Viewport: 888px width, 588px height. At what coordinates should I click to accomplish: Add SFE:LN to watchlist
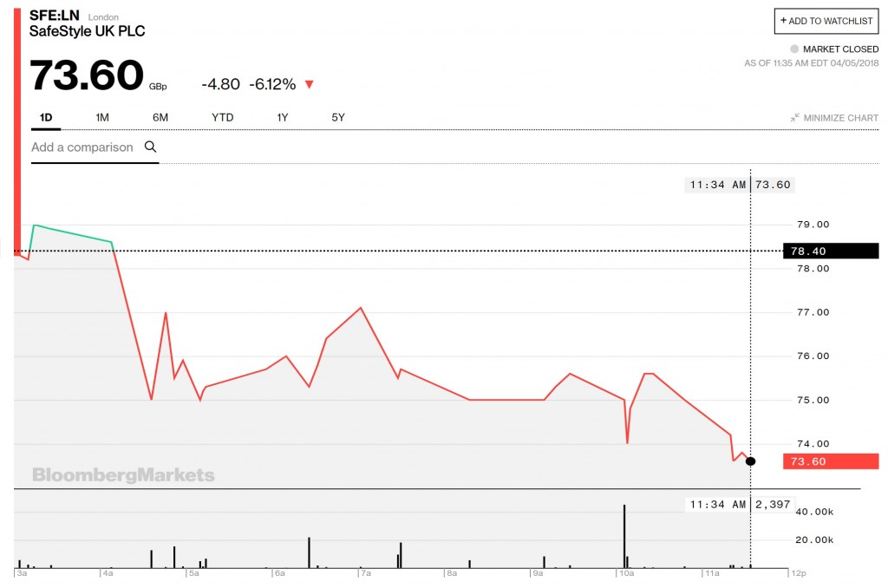pyautogui.click(x=826, y=21)
